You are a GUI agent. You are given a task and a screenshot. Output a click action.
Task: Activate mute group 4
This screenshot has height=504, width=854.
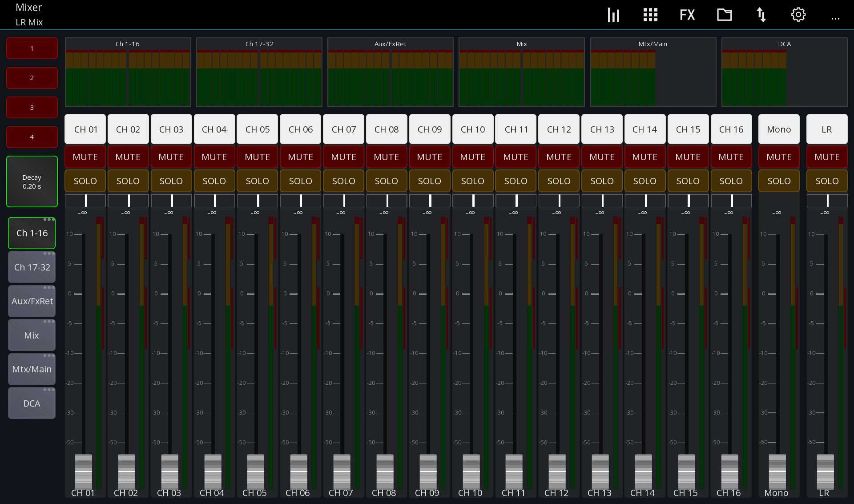32,137
